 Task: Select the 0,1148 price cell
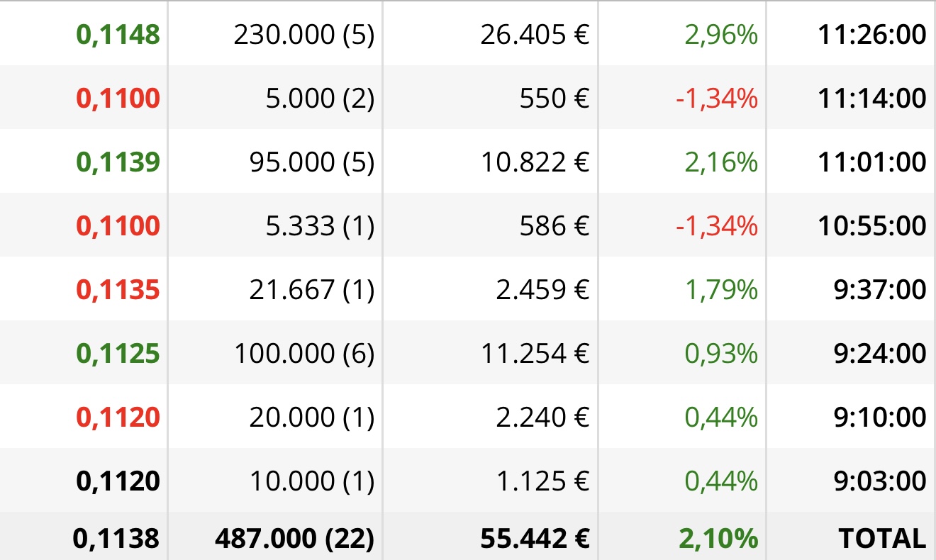pyautogui.click(x=118, y=35)
